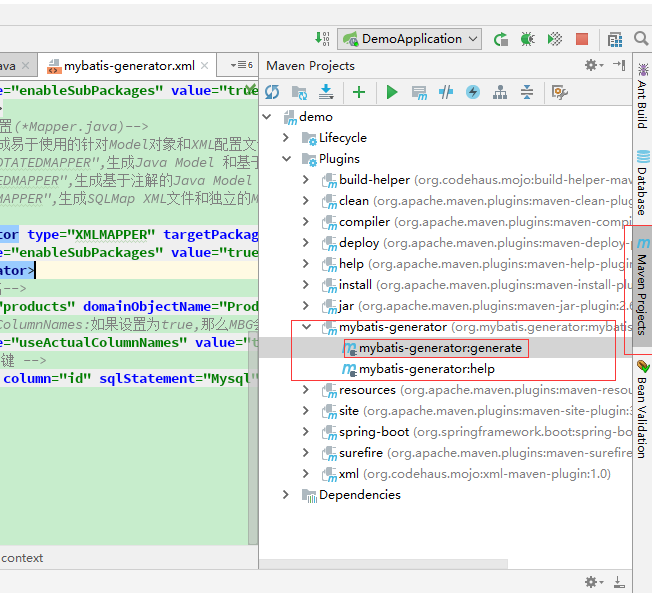Click Download Sources and Documentation icon

point(325,92)
